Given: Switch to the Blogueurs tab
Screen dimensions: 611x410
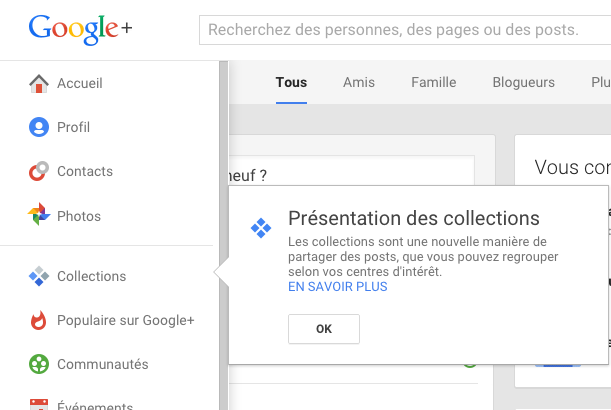Looking at the screenshot, I should (524, 82).
